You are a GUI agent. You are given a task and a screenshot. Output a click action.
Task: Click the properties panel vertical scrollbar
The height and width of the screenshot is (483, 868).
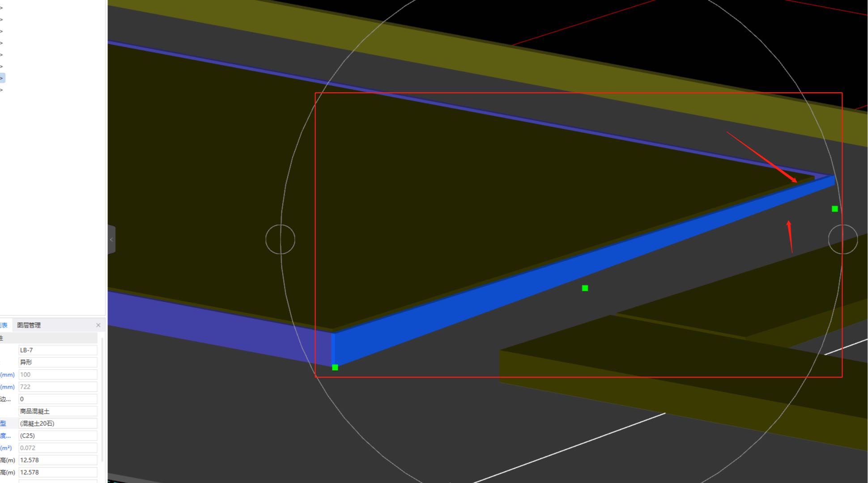point(103,400)
